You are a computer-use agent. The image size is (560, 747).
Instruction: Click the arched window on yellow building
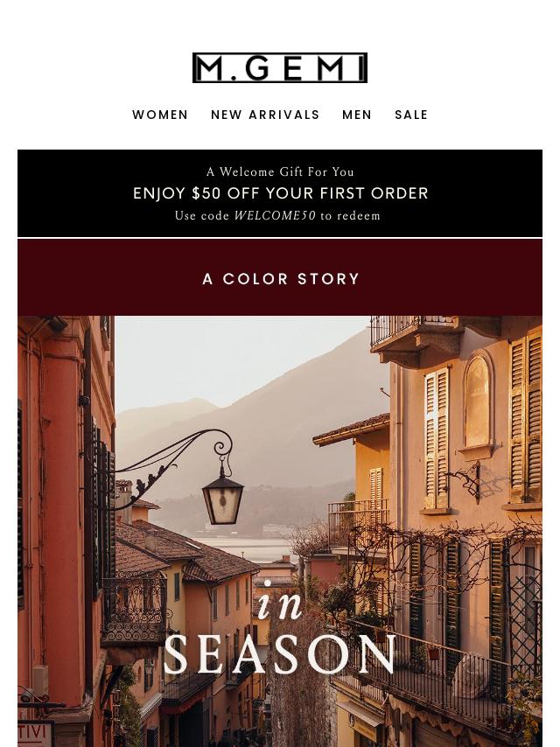[x=477, y=402]
